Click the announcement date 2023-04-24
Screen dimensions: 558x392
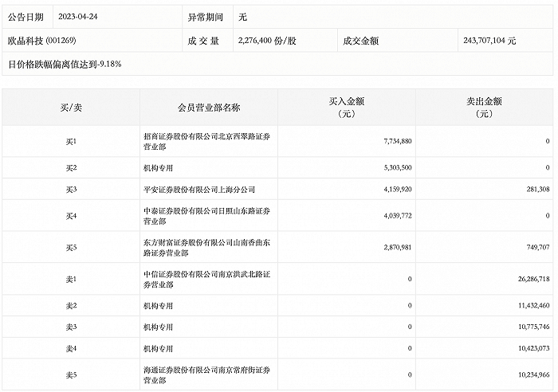(78, 17)
